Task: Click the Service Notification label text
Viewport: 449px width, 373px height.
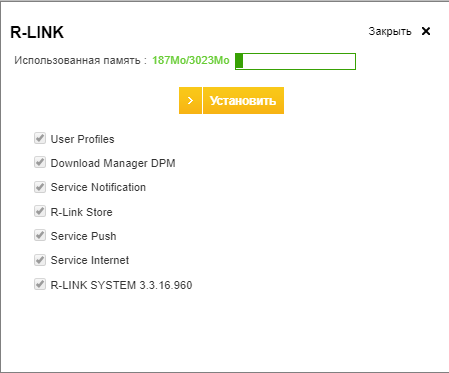Action: [x=98, y=187]
